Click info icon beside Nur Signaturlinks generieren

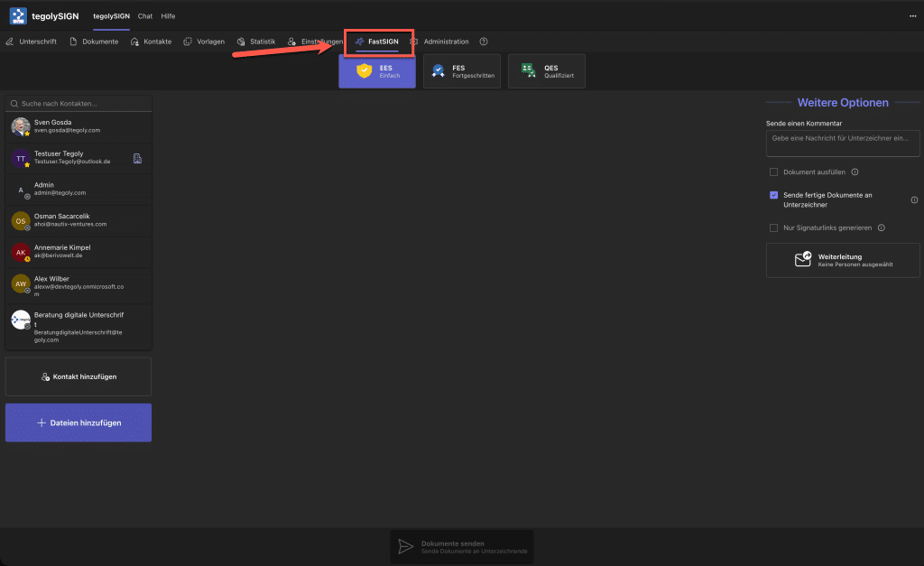point(881,228)
